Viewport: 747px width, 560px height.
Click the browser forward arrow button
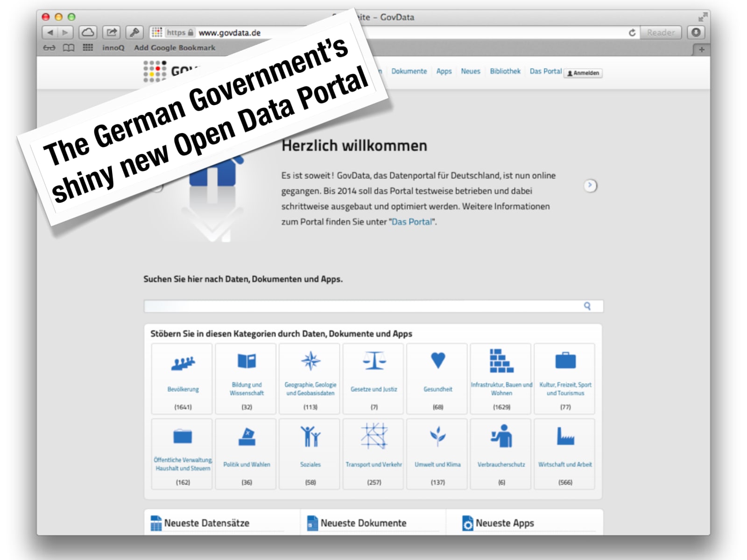click(65, 32)
